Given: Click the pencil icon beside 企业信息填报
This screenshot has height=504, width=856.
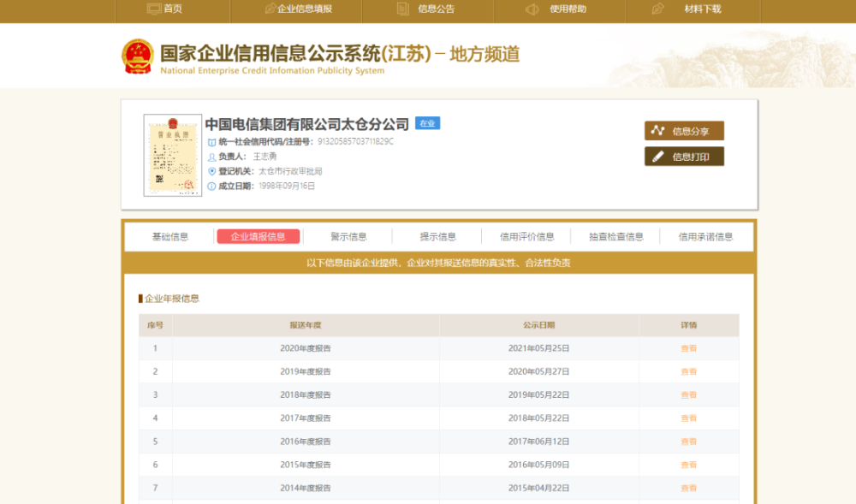Looking at the screenshot, I should [270, 9].
